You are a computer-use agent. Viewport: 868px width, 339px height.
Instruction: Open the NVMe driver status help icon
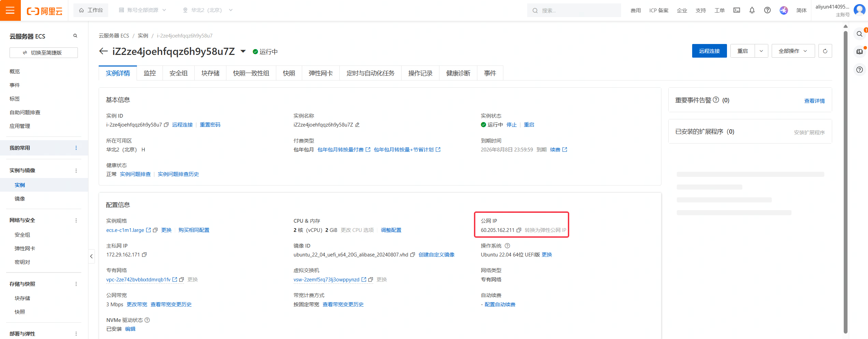click(x=147, y=320)
